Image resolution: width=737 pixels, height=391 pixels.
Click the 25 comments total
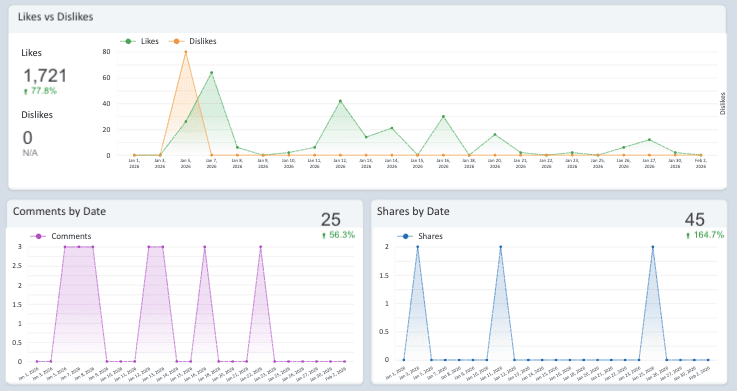[330, 219]
